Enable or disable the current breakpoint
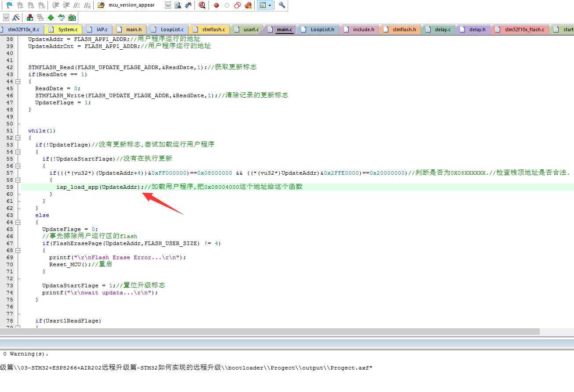Viewport: 574px width, 392px height. pos(227,5)
